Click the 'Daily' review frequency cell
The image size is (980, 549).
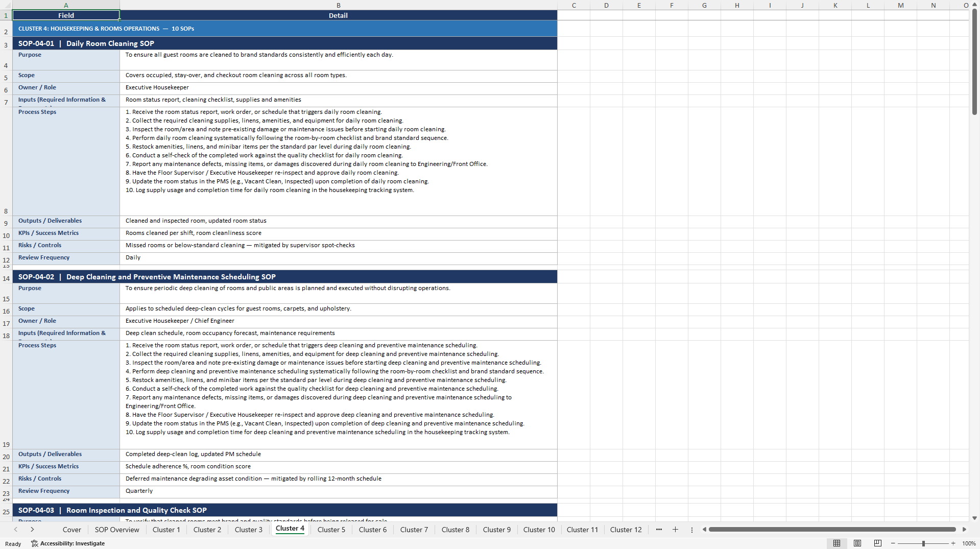click(x=338, y=258)
